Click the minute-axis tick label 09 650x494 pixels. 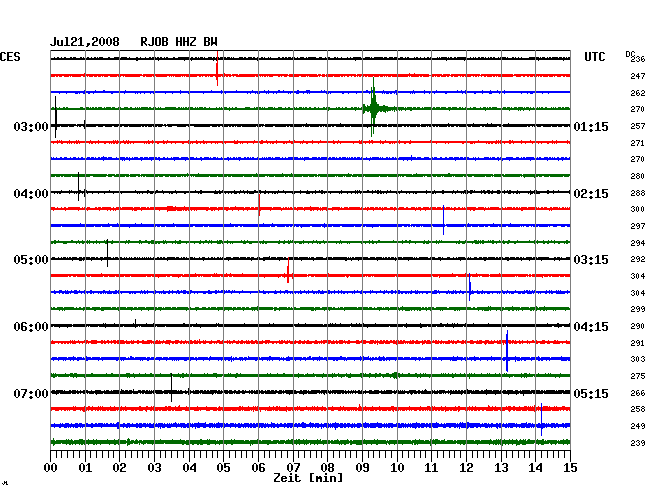click(x=362, y=468)
